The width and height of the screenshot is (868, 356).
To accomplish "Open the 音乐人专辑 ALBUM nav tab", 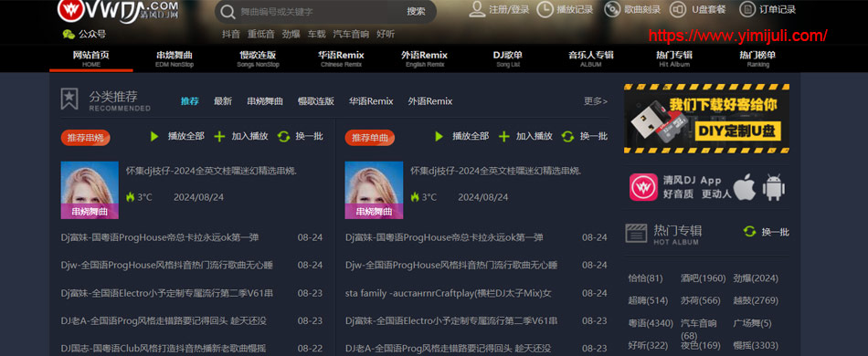I will 590,58.
